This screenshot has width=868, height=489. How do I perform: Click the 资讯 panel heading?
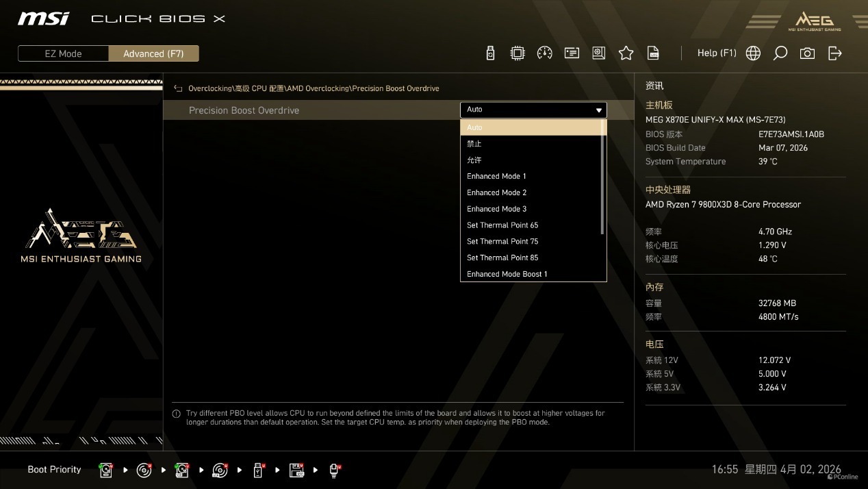click(654, 86)
